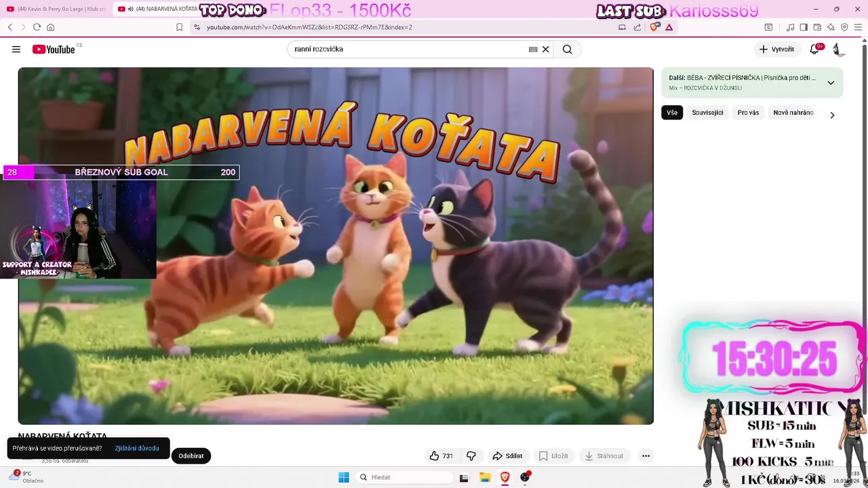Toggle the browser sidebar panel icon
Screen dimensions: 868x488
804,27
